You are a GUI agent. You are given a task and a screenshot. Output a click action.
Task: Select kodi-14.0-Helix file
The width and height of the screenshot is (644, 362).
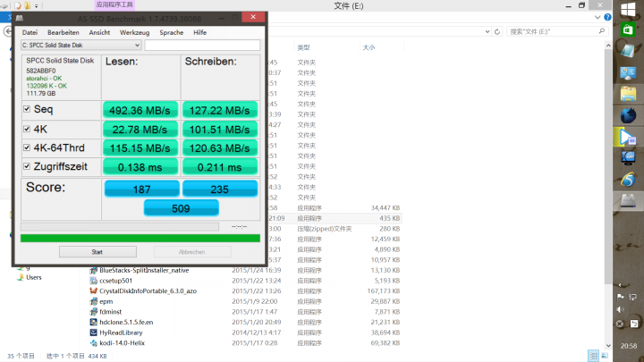122,343
